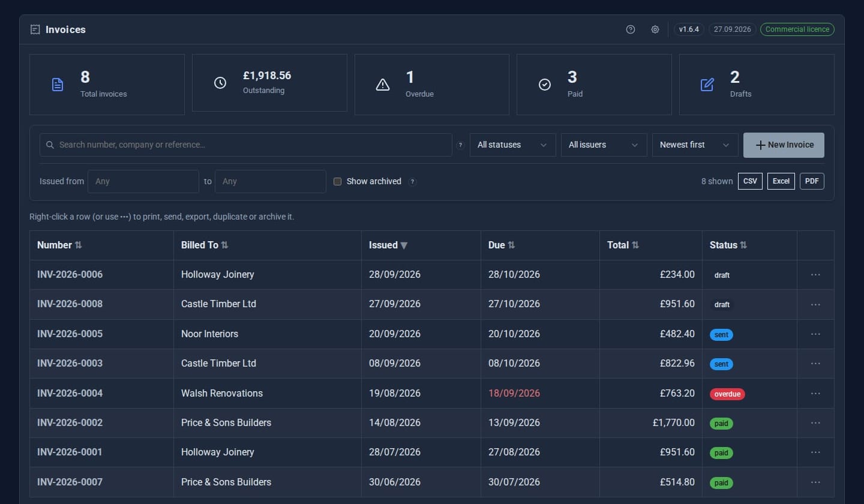Open row actions for INV-2026-0006

tap(815, 275)
